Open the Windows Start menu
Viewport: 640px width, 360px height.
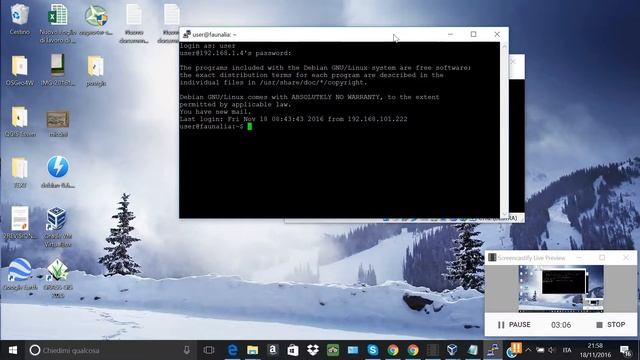pyautogui.click(x=13, y=350)
